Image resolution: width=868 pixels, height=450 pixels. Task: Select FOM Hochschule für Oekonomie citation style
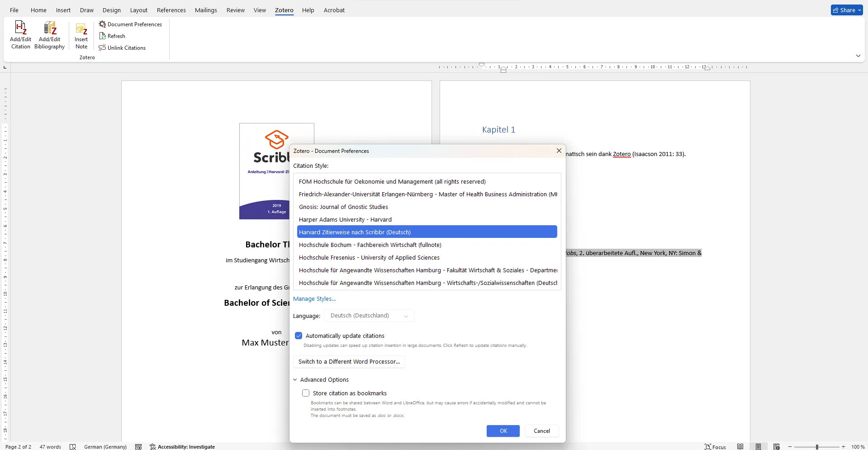(427, 181)
